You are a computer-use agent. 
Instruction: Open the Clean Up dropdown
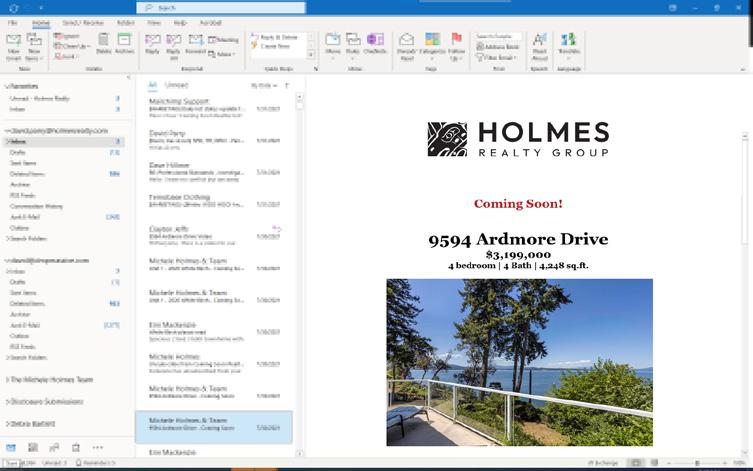72,46
